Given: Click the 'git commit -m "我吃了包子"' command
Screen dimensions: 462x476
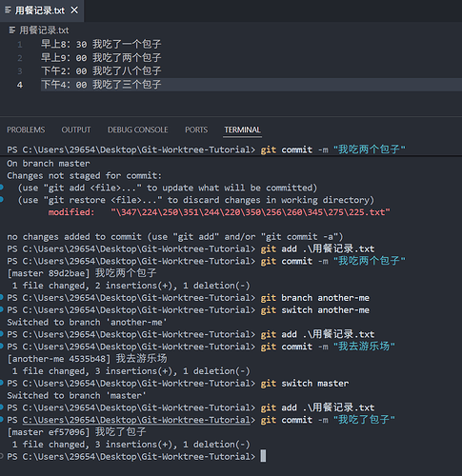Looking at the screenshot, I should (328, 420).
